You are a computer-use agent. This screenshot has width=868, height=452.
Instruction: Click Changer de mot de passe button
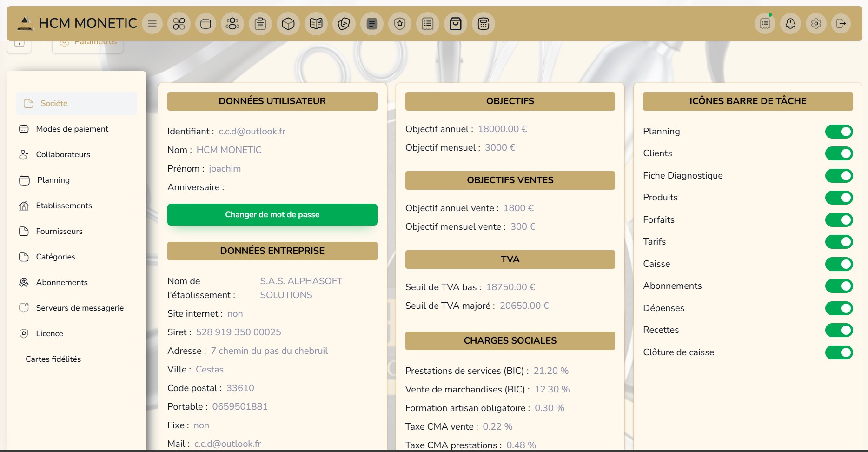tap(272, 214)
